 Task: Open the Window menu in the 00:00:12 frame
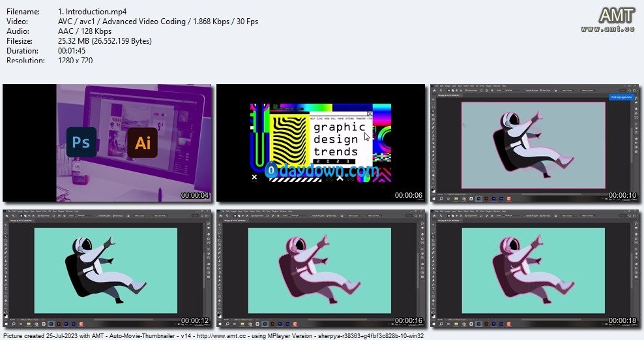pyautogui.click(x=69, y=211)
